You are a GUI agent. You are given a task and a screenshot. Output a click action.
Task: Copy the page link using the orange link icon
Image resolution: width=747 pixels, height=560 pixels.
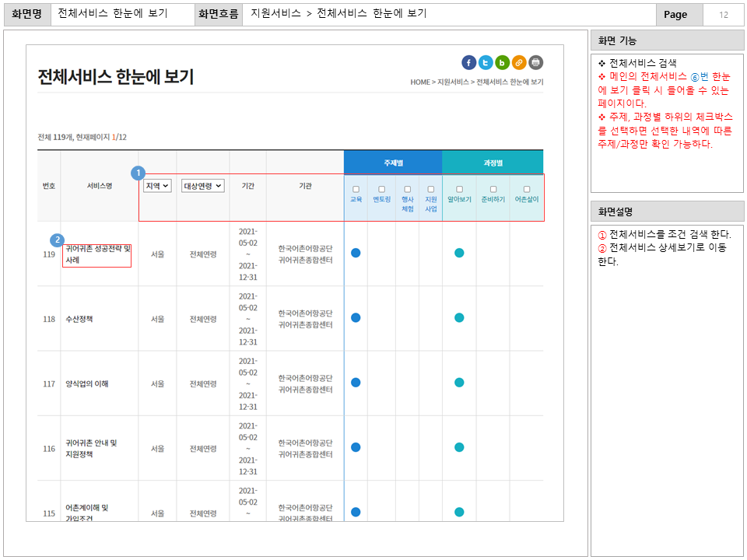519,63
